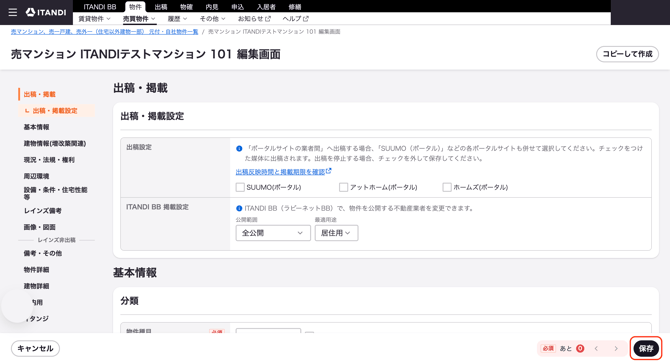The image size is (670, 364).
Task: Click the blue info icon in 出稿設定
Action: tap(239, 149)
